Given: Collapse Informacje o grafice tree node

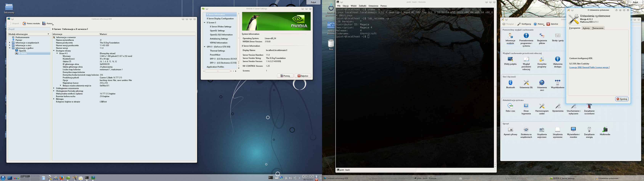Looking at the screenshot, I should pyautogui.click(x=10, y=48).
